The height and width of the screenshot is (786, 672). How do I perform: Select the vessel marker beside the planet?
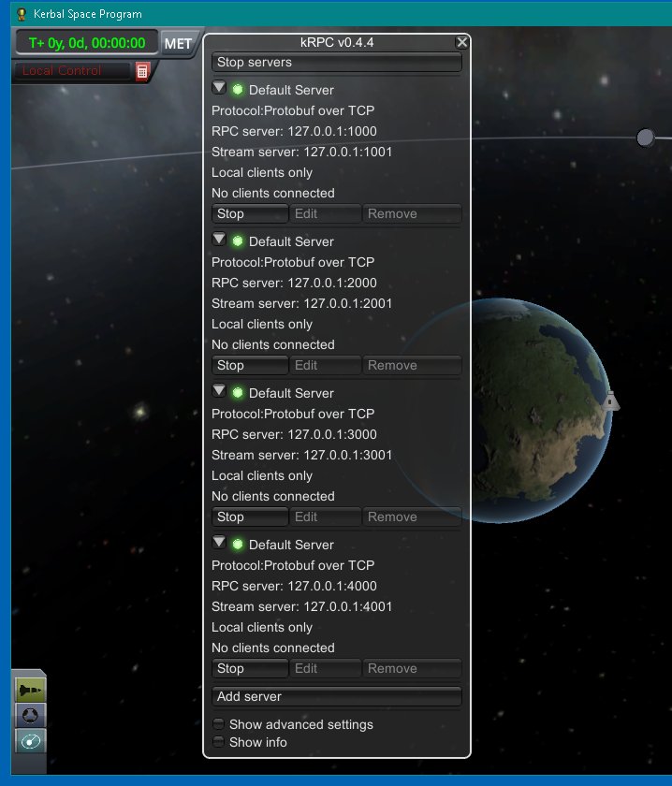coord(610,400)
